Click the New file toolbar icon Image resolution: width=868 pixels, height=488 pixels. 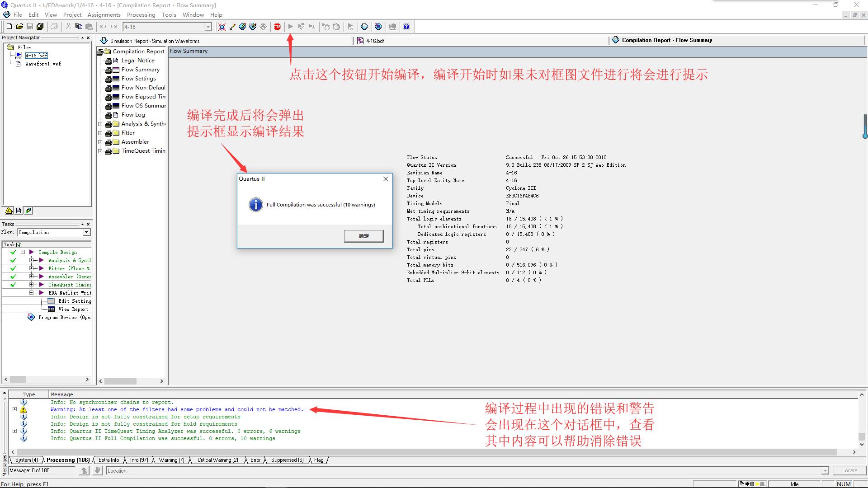point(9,27)
